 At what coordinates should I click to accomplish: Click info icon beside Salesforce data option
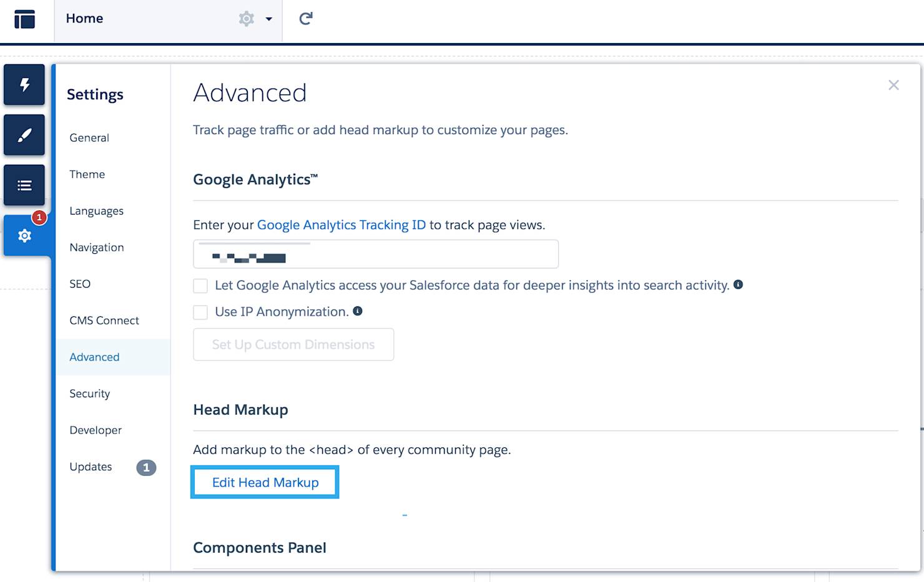click(738, 284)
